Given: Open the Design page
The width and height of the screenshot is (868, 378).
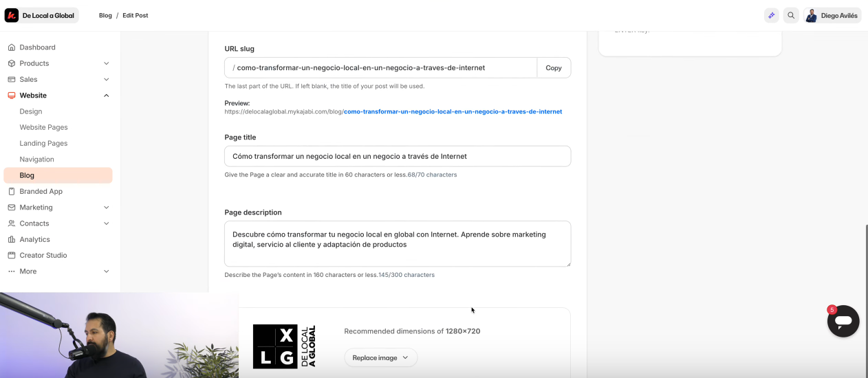Looking at the screenshot, I should pyautogui.click(x=31, y=111).
